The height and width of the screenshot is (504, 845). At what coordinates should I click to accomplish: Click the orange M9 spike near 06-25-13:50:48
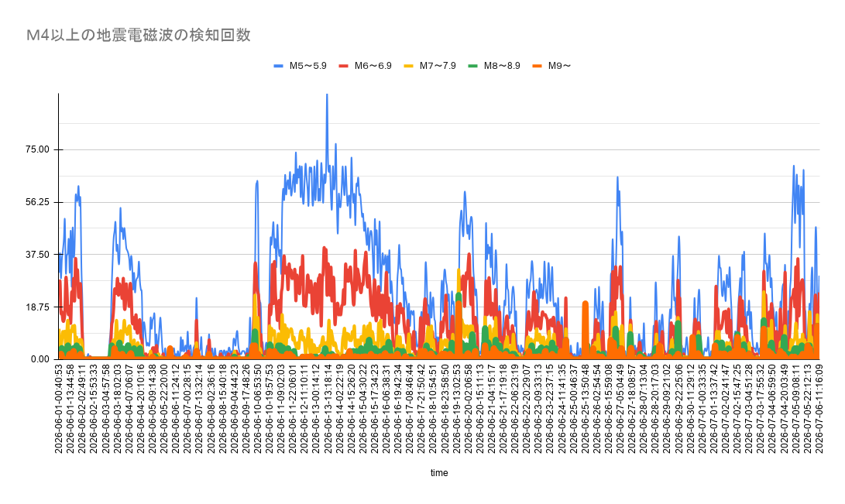pyautogui.click(x=586, y=330)
